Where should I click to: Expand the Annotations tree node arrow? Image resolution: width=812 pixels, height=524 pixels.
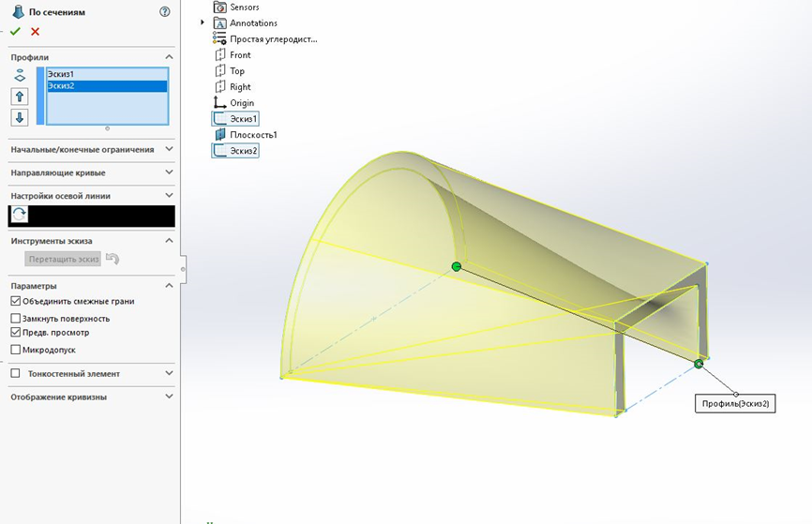coord(203,22)
